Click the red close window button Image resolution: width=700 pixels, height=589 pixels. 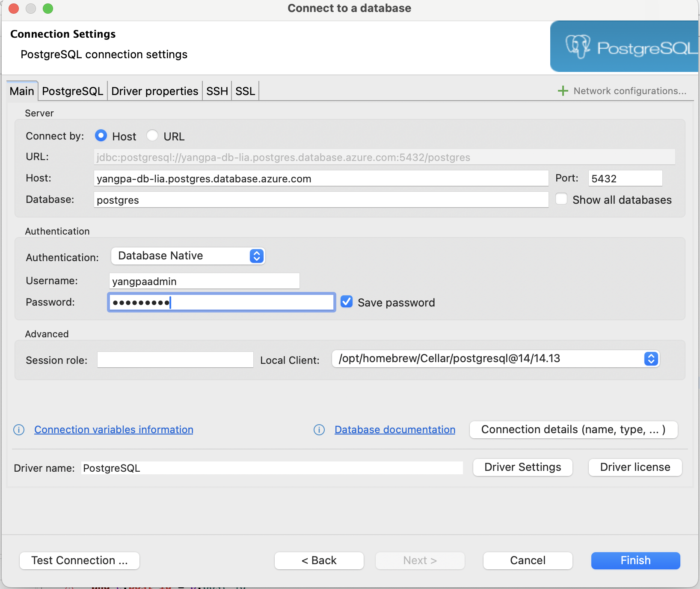(14, 8)
